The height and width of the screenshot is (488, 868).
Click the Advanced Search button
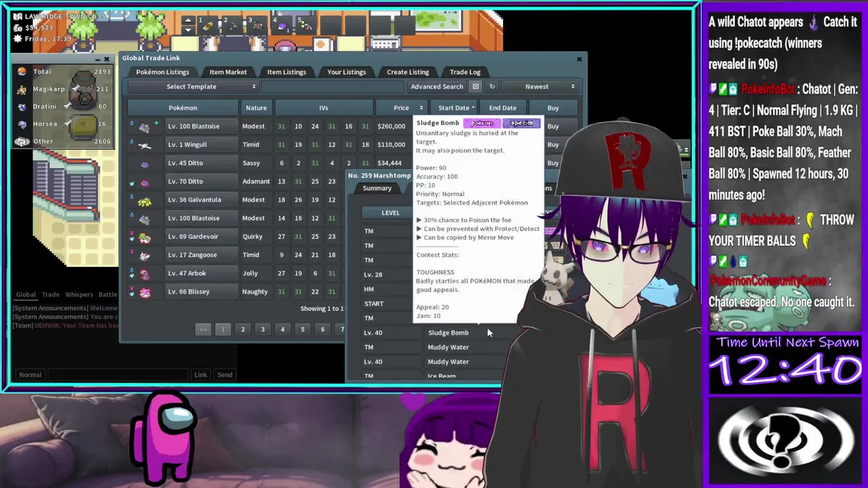coord(437,87)
